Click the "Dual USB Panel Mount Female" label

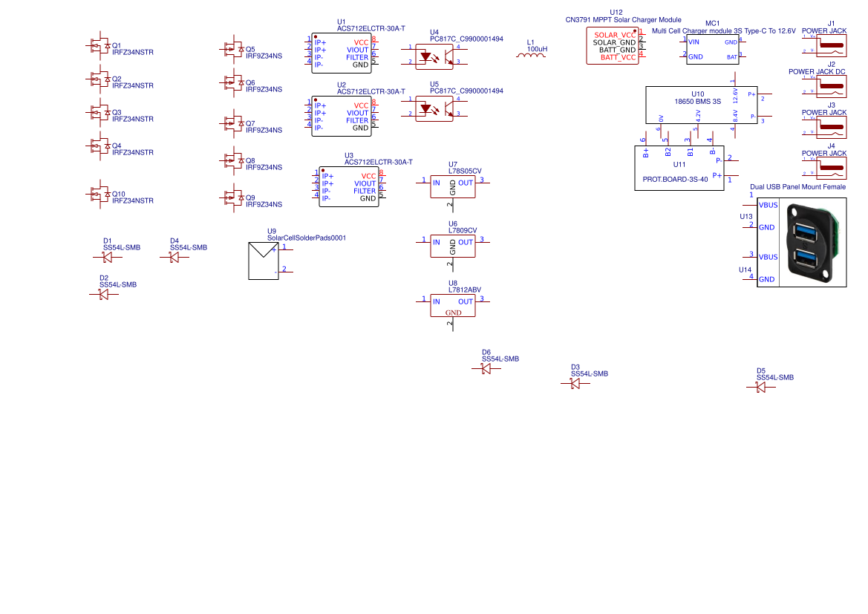(x=797, y=187)
